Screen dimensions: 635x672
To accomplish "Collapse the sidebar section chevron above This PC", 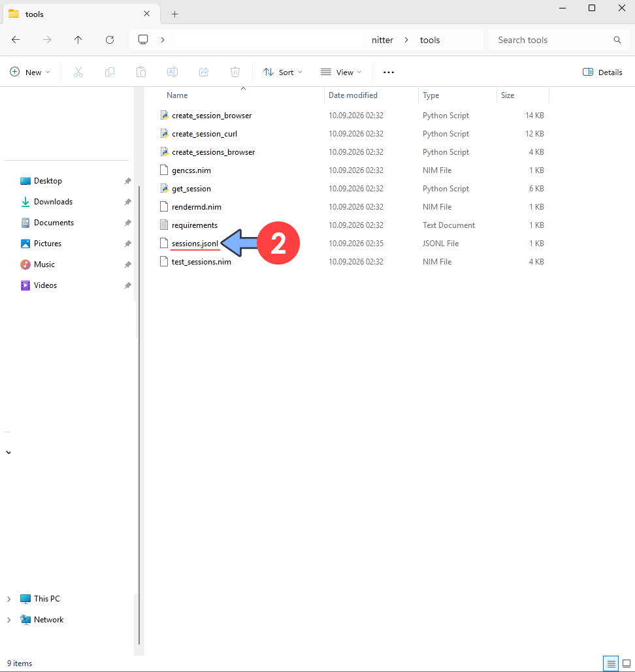I will [x=8, y=453].
